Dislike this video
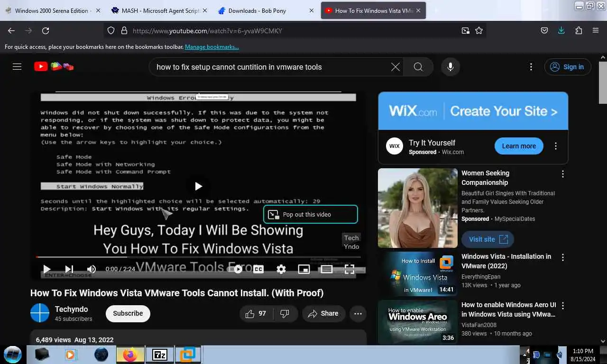Image resolution: width=607 pixels, height=364 pixels. (x=285, y=313)
